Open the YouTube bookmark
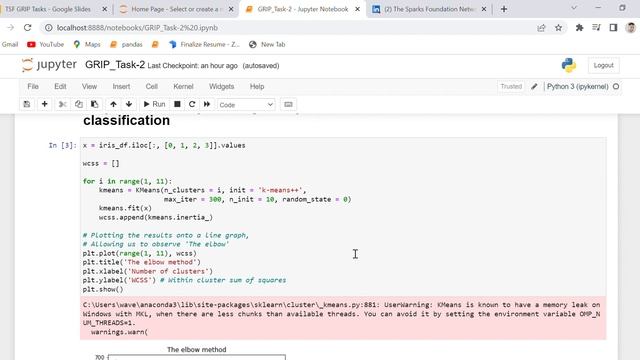This screenshot has width=640, height=360. tap(45, 44)
